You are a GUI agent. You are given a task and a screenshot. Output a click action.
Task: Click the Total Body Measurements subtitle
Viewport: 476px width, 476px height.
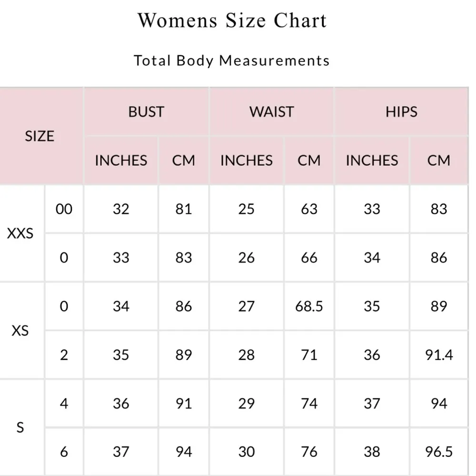[x=232, y=60]
